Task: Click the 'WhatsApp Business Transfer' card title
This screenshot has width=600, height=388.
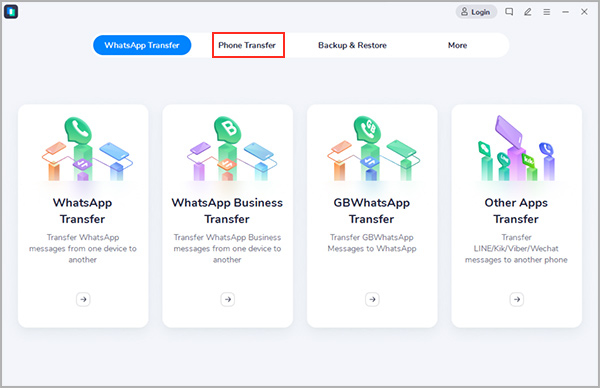Action: [227, 211]
